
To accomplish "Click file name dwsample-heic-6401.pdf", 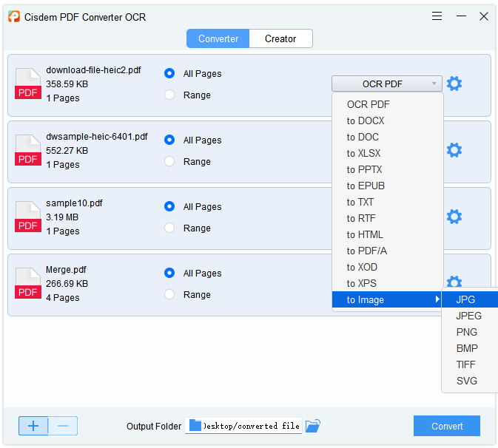I will point(96,137).
